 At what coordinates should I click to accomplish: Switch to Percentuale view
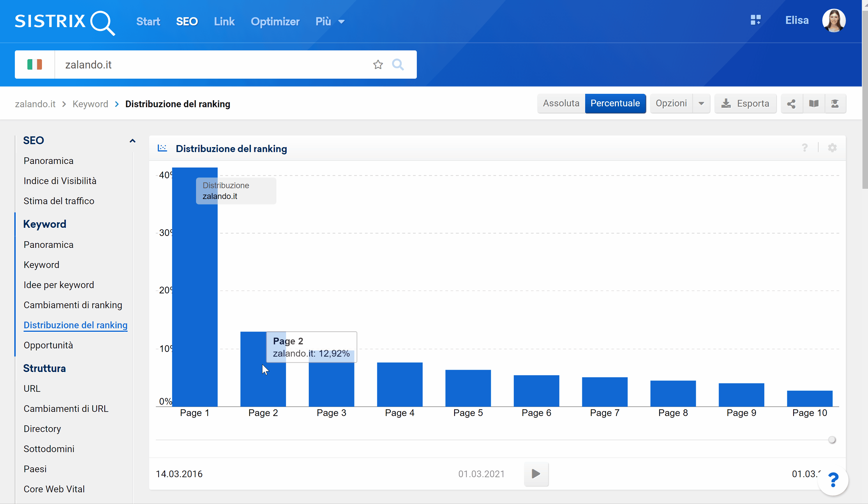click(615, 103)
